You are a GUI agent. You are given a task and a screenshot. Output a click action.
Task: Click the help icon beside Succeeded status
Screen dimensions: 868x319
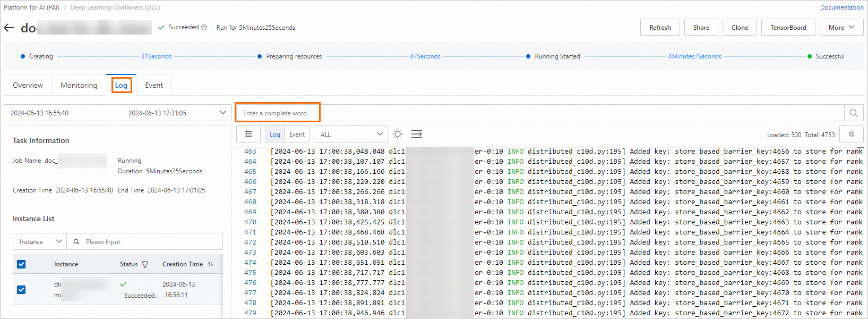tap(204, 28)
